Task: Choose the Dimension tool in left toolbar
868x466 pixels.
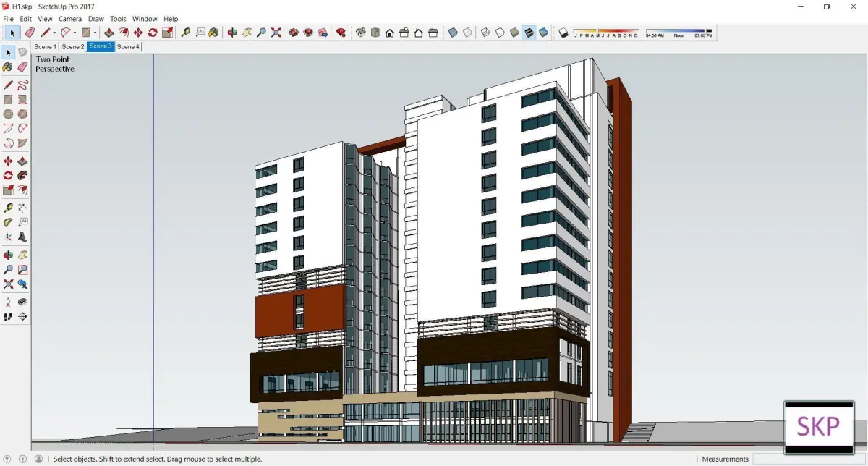Action: click(x=22, y=208)
